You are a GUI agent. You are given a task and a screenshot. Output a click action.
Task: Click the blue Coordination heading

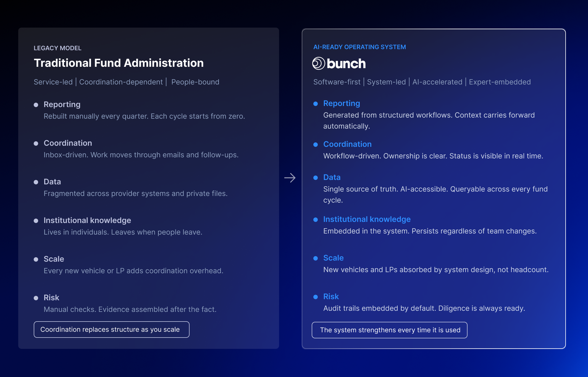click(347, 144)
